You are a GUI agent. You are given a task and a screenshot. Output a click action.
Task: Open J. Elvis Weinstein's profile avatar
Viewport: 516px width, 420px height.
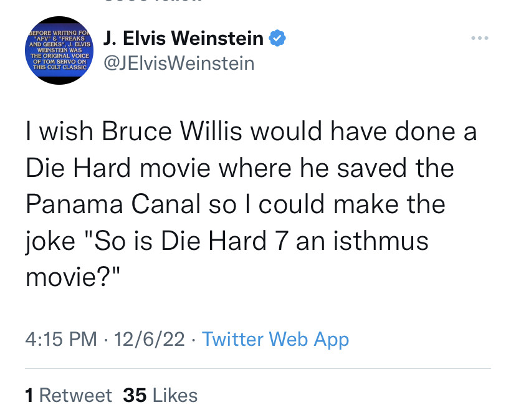[61, 50]
